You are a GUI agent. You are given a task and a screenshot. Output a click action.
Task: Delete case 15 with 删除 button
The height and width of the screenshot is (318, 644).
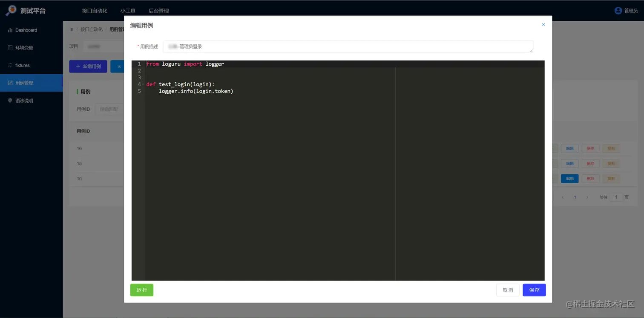click(x=590, y=163)
